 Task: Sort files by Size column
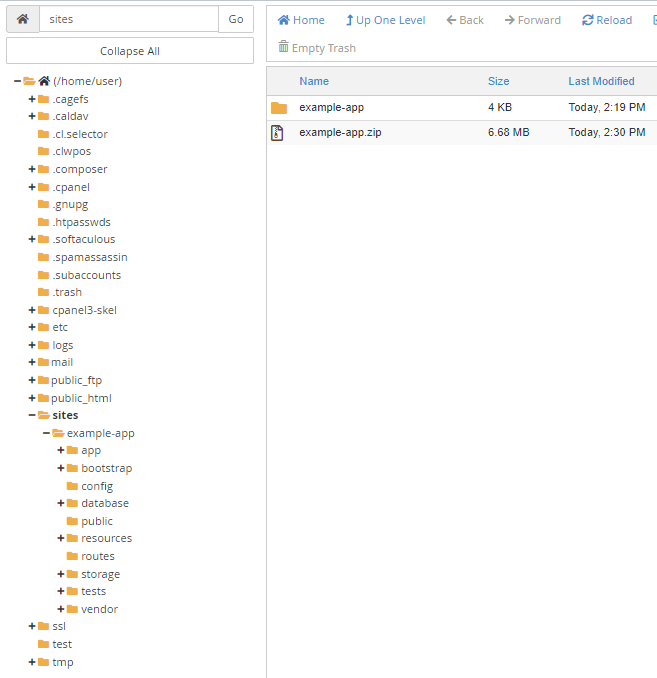(x=498, y=81)
